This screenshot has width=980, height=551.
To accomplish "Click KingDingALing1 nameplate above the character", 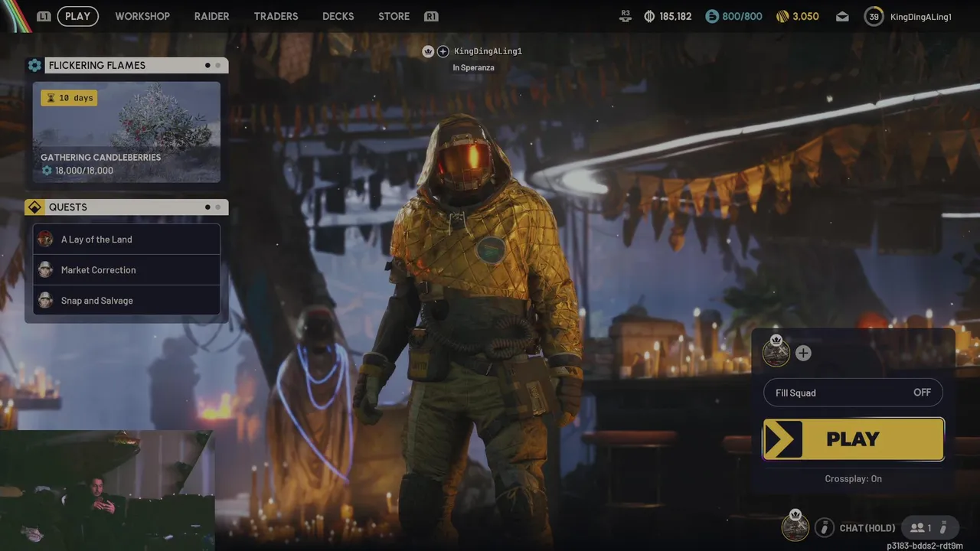I will [x=488, y=51].
